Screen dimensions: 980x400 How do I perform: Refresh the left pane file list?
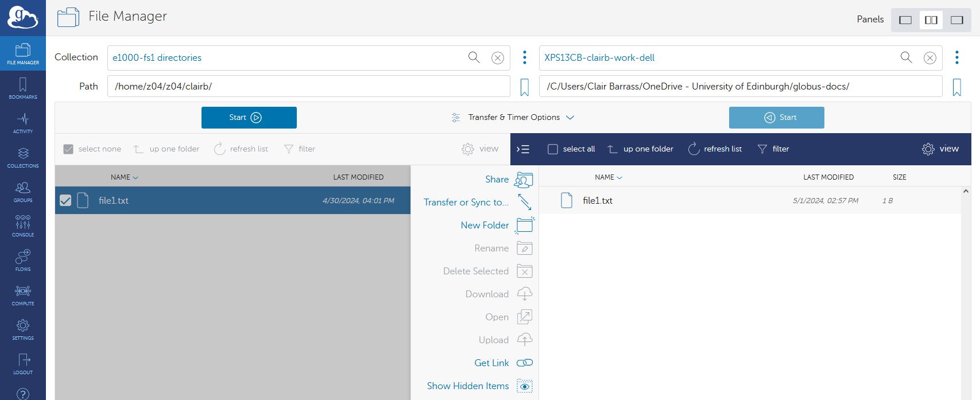(x=241, y=149)
